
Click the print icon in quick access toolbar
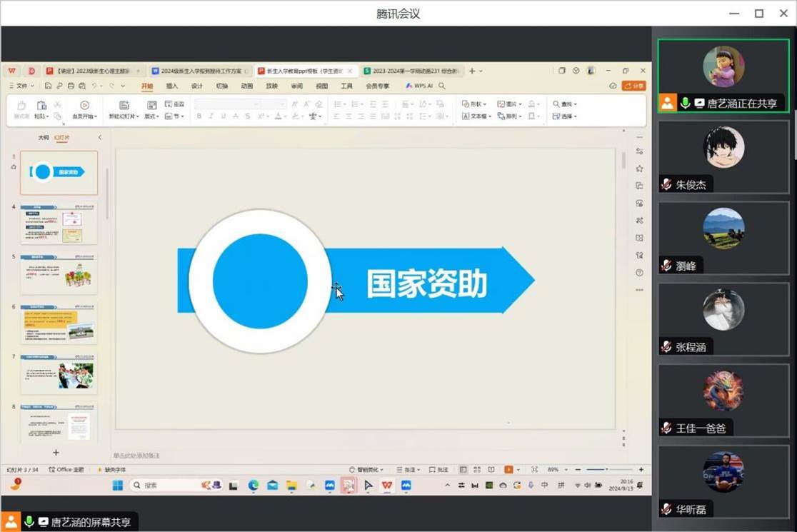coord(71,86)
